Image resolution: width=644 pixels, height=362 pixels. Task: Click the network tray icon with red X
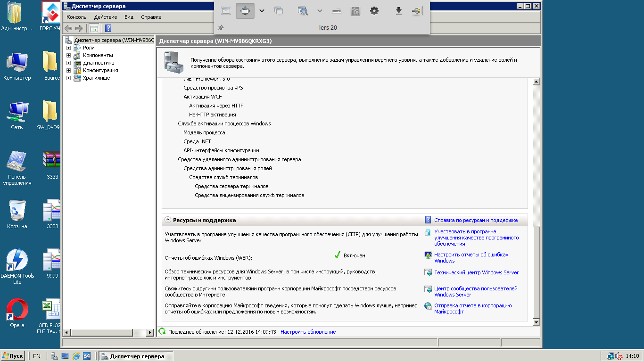click(619, 356)
